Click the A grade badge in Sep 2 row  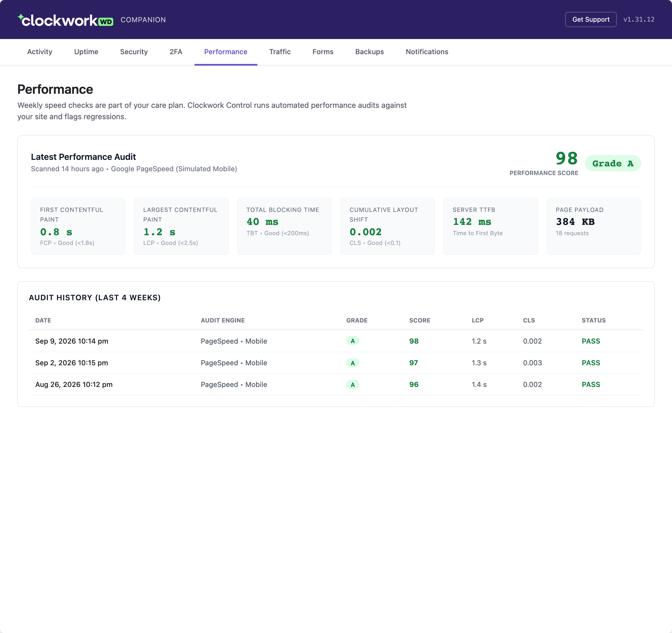coord(353,363)
